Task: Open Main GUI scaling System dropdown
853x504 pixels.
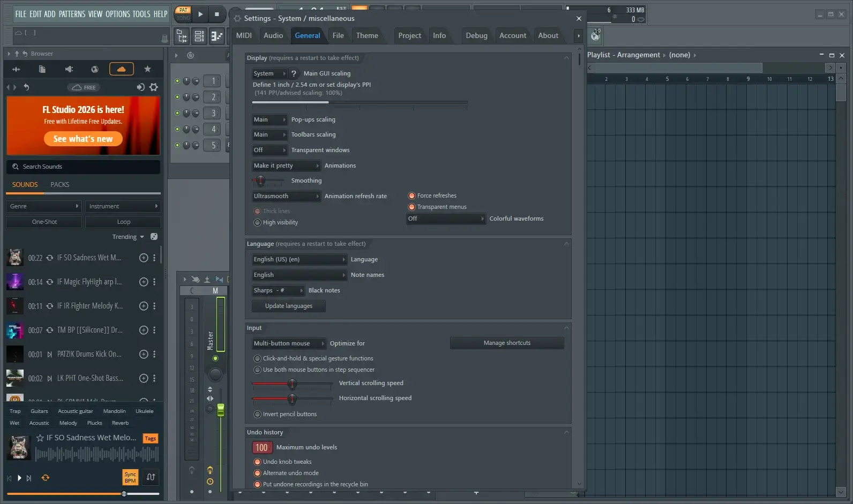Action: point(270,73)
